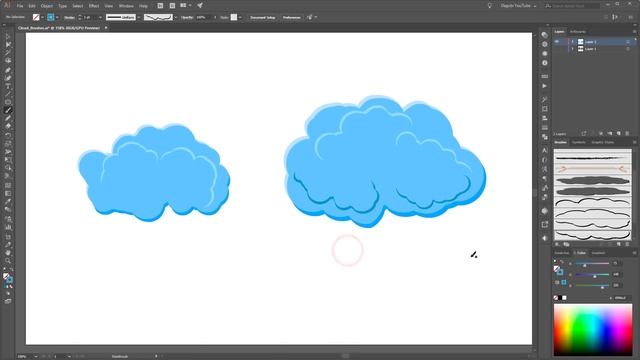Create a new layer
This screenshot has width=640, height=360.
(x=619, y=133)
